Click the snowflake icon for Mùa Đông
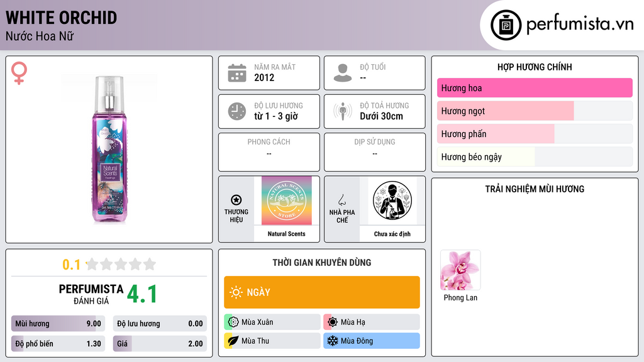Image resolution: width=644 pixels, height=362 pixels. [333, 341]
